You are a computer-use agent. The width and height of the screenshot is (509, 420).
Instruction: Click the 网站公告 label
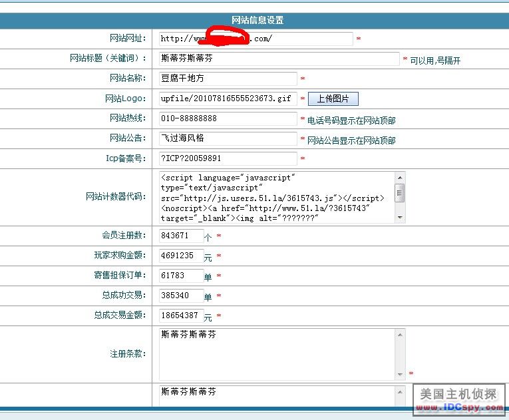pyautogui.click(x=128, y=138)
